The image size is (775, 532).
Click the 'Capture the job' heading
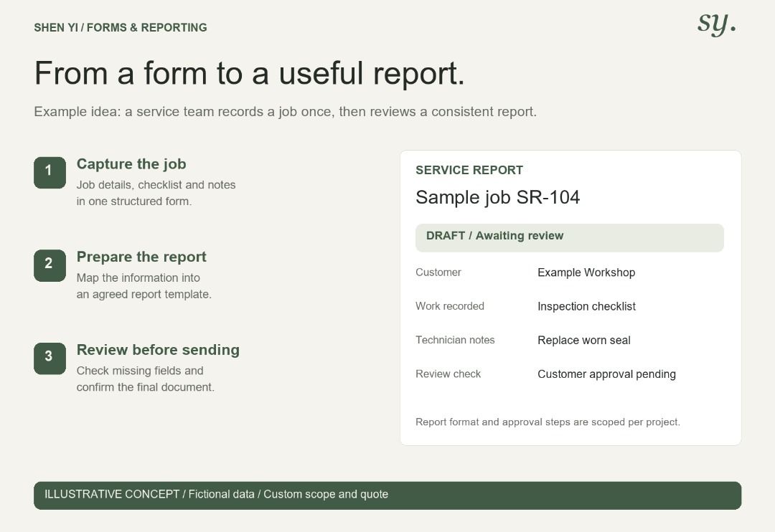131,164
